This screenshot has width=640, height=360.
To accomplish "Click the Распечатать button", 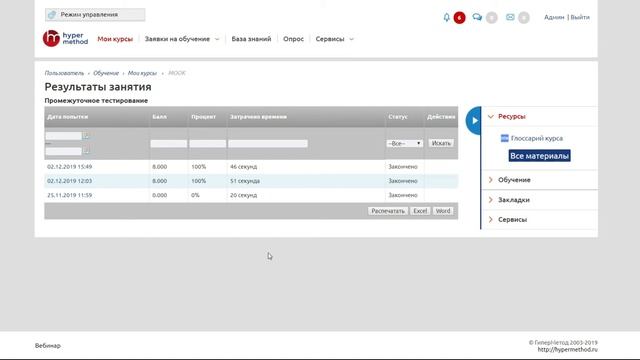I will pyautogui.click(x=388, y=211).
